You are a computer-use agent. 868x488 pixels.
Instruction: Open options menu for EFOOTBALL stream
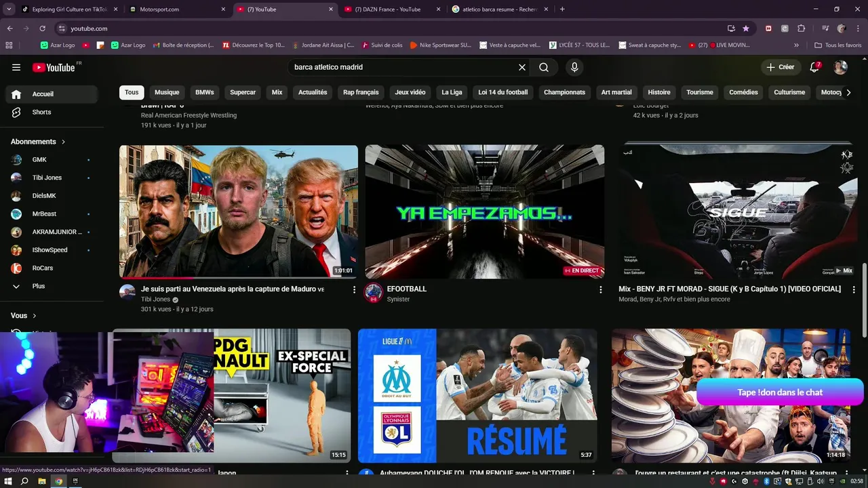click(600, 289)
